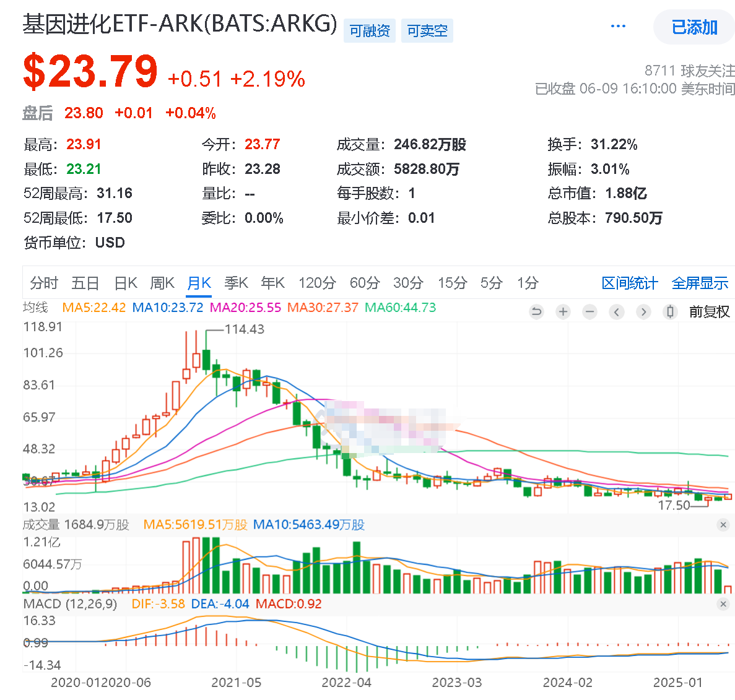Click the 17.50 low price marker
Image resolution: width=735 pixels, height=700 pixels.
[x=674, y=506]
